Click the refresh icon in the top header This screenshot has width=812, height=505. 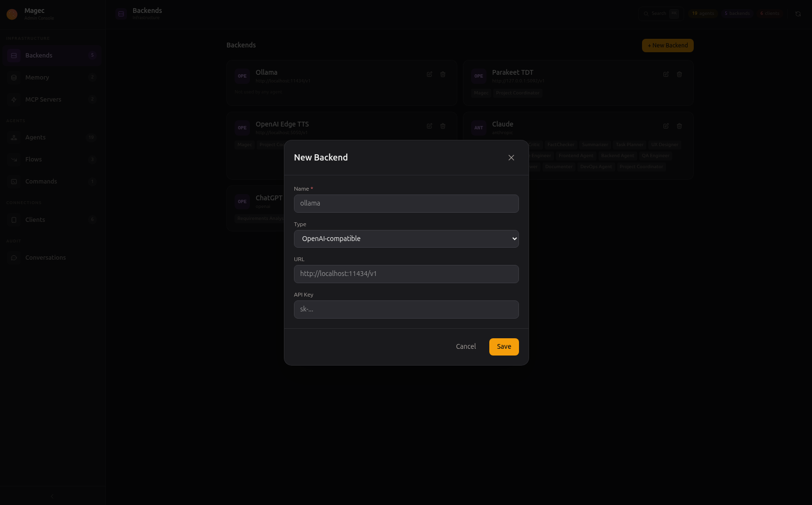pyautogui.click(x=799, y=14)
